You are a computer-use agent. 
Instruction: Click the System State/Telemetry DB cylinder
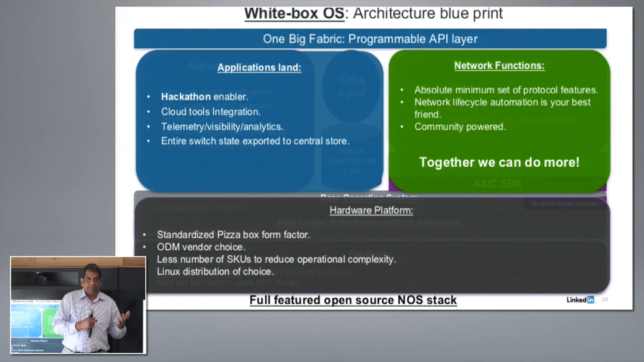351,161
